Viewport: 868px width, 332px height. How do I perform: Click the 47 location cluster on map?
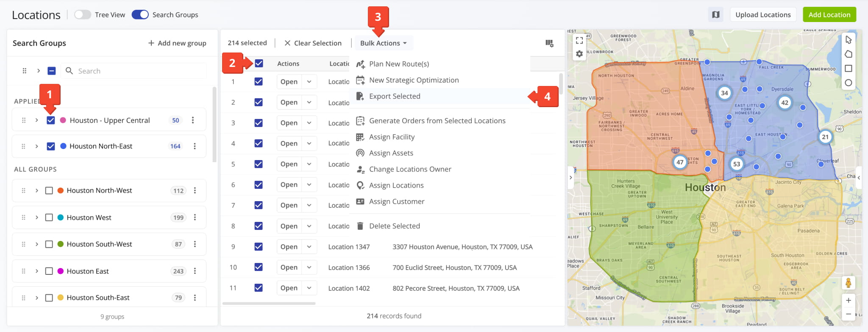680,162
